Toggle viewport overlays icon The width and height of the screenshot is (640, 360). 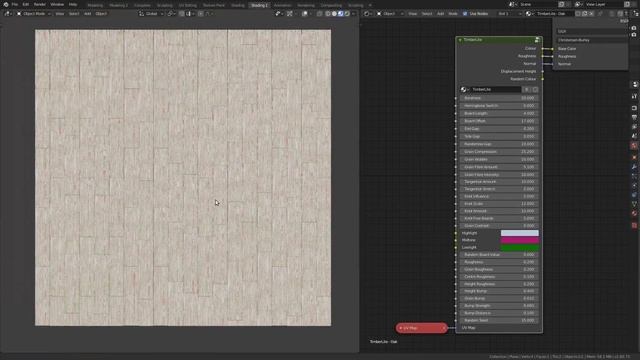(304, 13)
